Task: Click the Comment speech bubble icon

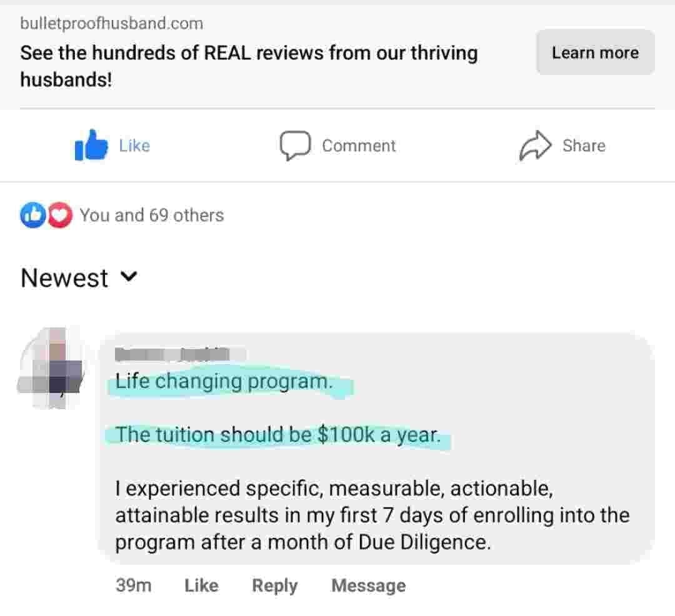Action: coord(294,146)
